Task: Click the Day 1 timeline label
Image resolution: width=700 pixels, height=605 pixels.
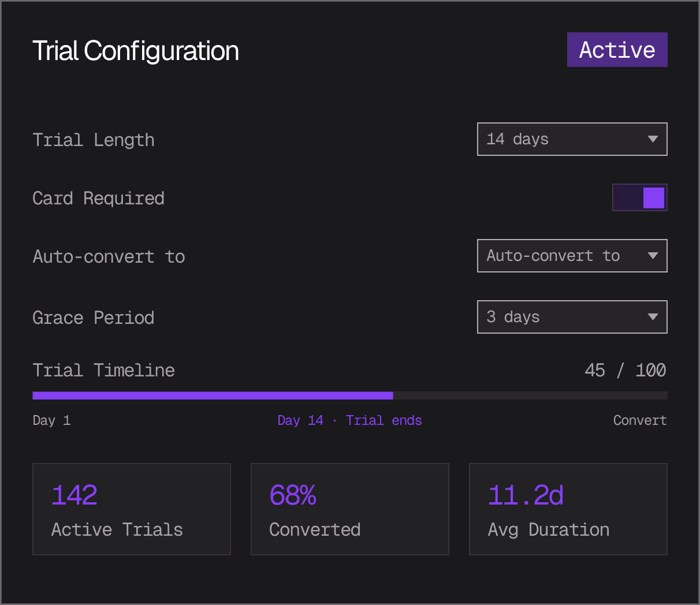Action: [51, 420]
